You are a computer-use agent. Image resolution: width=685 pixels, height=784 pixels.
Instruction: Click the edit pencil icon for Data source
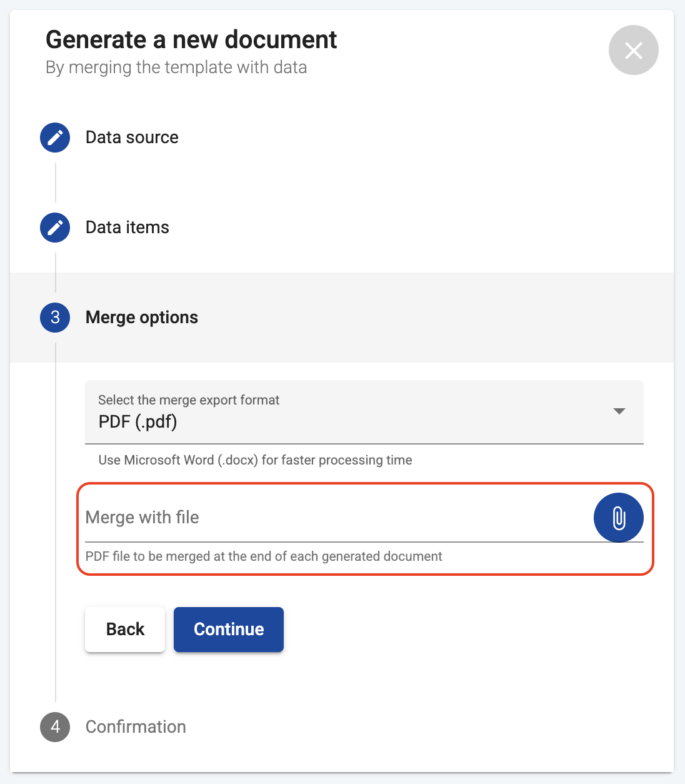click(x=54, y=138)
